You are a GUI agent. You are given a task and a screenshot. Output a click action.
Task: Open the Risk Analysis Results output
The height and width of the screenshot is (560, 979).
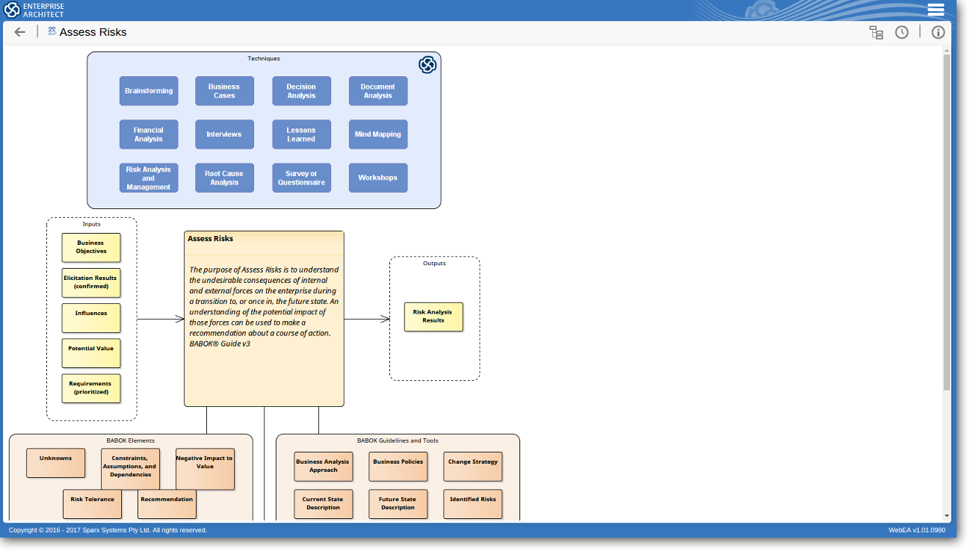tap(433, 317)
